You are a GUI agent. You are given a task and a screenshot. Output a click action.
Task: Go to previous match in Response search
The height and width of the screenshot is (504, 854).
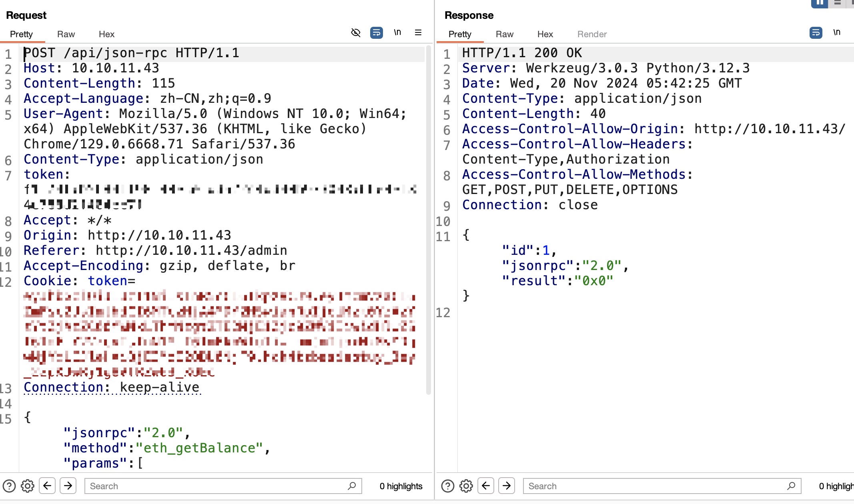coord(486,486)
